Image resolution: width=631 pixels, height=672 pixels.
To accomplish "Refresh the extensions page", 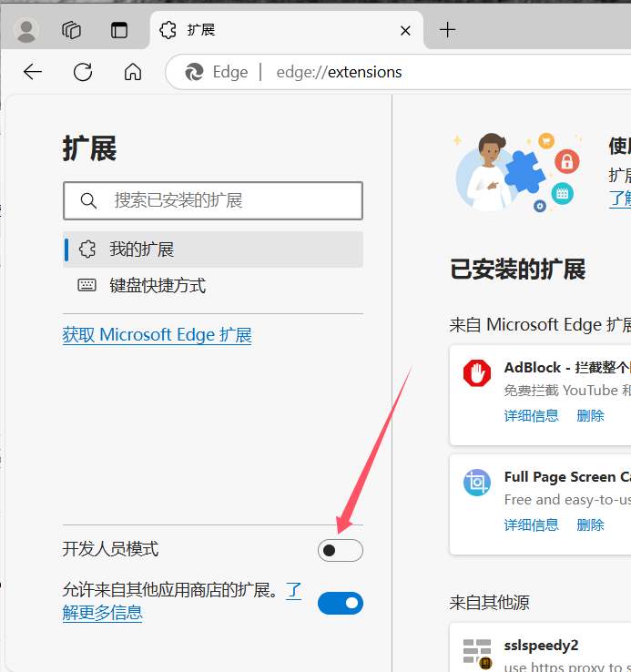I will (84, 72).
